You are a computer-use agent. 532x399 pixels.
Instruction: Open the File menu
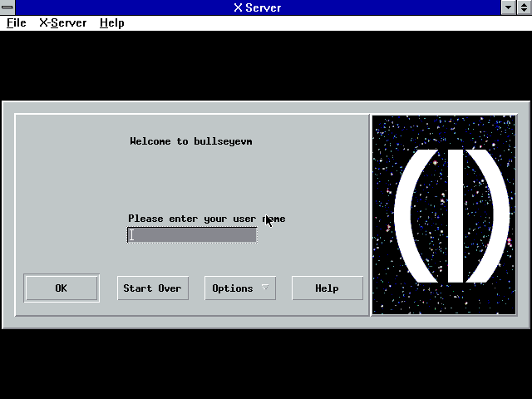click(x=17, y=23)
